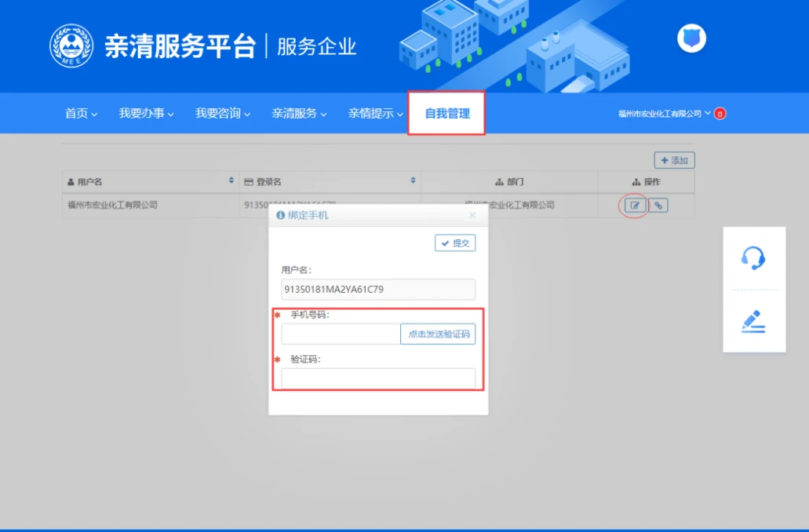Image resolution: width=809 pixels, height=532 pixels.
Task: Focus the 验证码 input field
Action: point(377,378)
